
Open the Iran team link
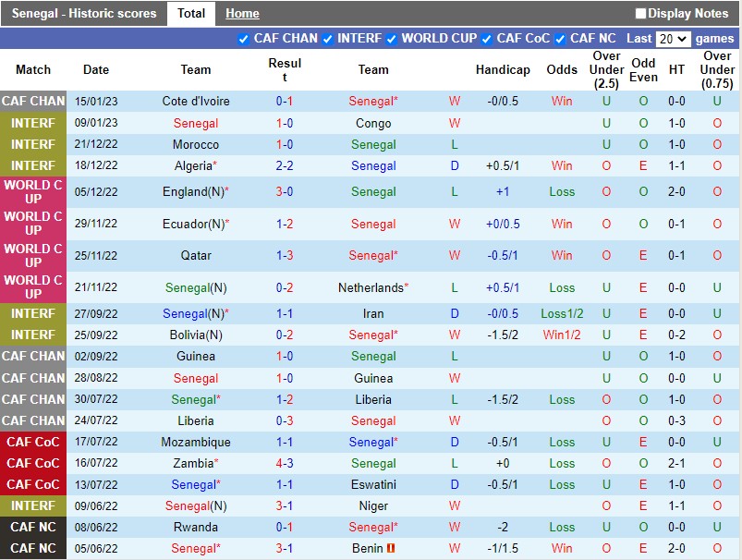click(x=373, y=314)
